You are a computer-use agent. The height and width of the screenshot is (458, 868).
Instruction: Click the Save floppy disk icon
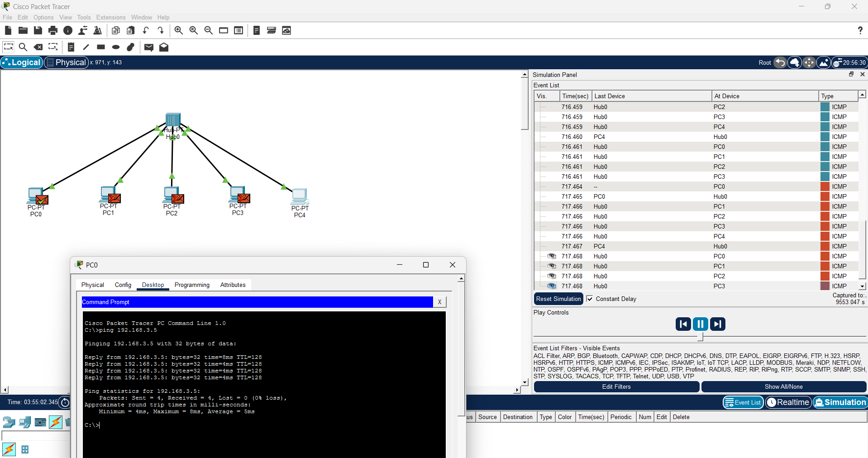(38, 30)
